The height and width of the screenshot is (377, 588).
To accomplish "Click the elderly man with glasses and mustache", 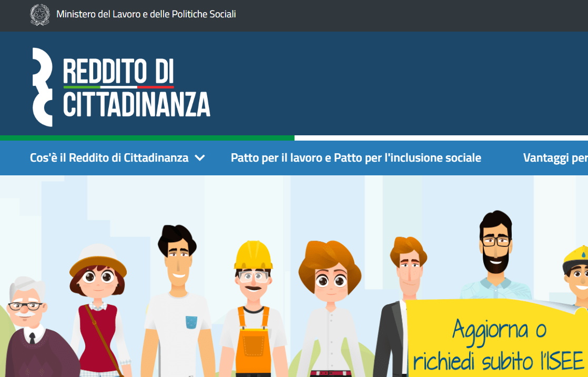I will tap(34, 326).
